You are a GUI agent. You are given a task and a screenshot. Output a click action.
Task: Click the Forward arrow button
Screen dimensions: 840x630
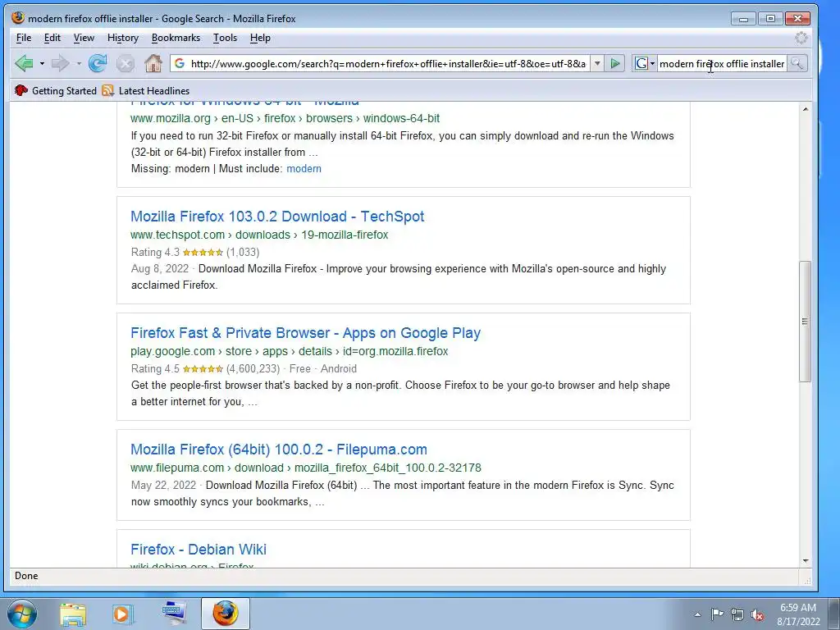click(x=60, y=64)
